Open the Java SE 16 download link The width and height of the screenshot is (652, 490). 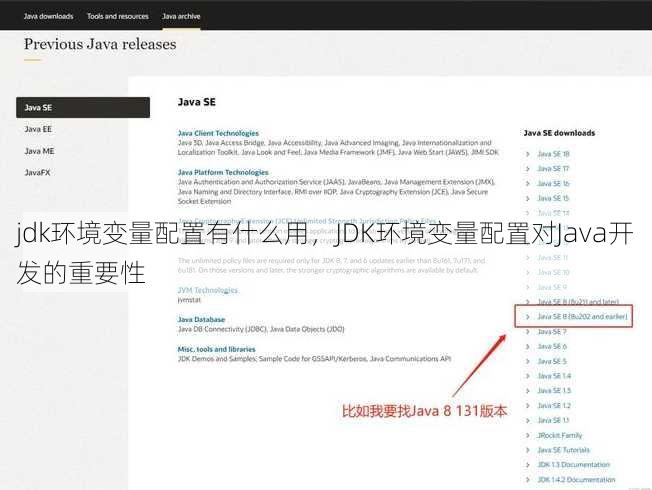point(553,183)
